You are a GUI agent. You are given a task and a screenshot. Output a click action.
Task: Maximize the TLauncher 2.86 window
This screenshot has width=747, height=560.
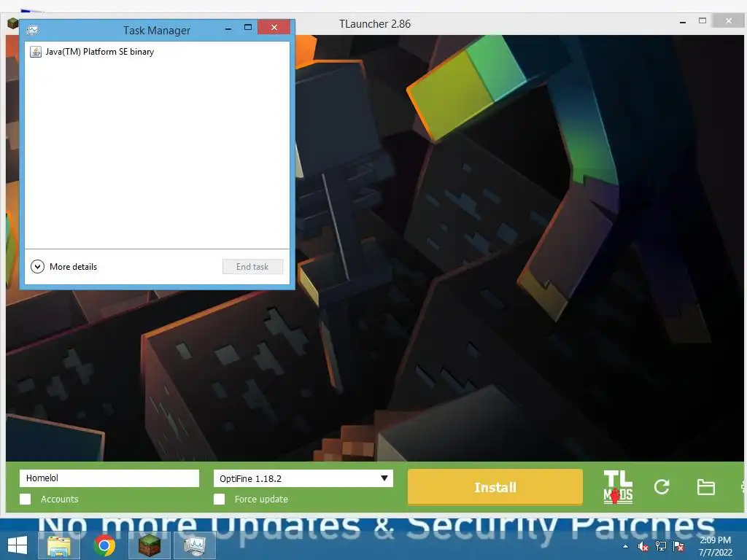point(703,20)
